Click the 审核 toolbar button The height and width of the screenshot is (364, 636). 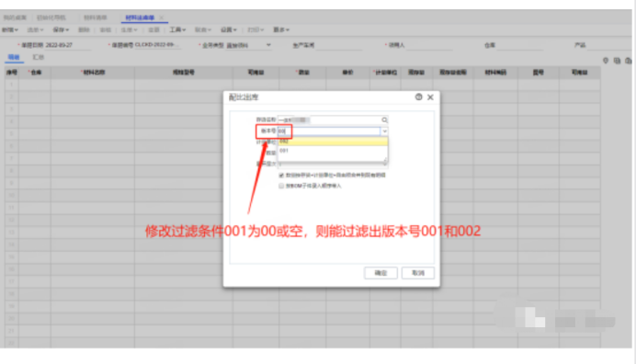click(x=106, y=29)
